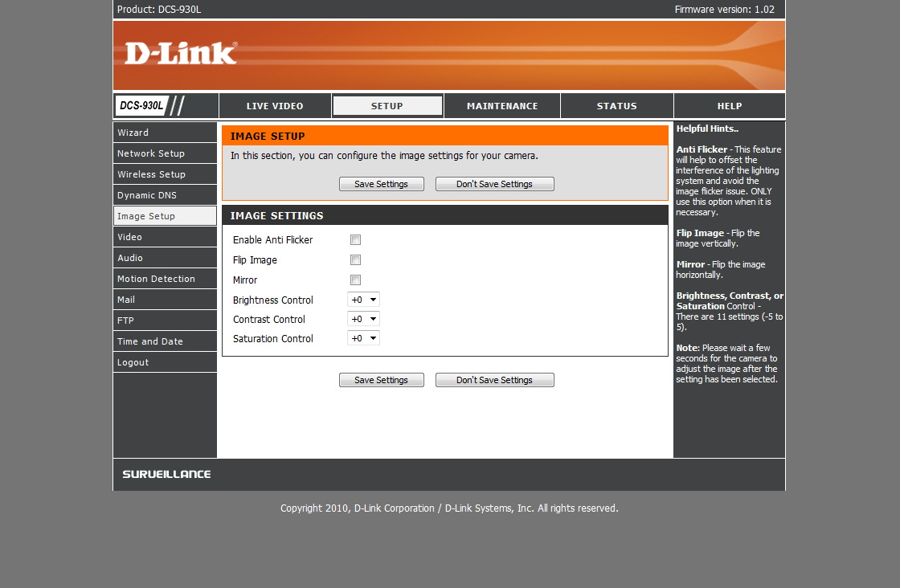This screenshot has height=588, width=900.
Task: Open the Maintenance tab
Action: coord(502,106)
